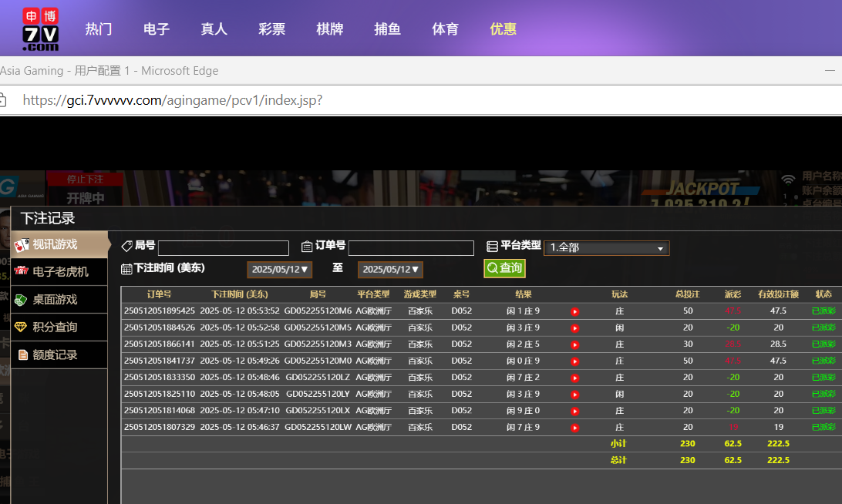842x504 pixels.
Task: Select the 电子老虎机 sidebar tab
Action: tap(60, 272)
